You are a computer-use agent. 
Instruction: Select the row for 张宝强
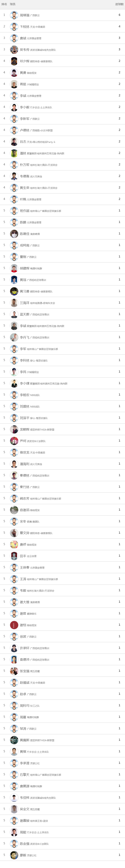(x=63, y=671)
